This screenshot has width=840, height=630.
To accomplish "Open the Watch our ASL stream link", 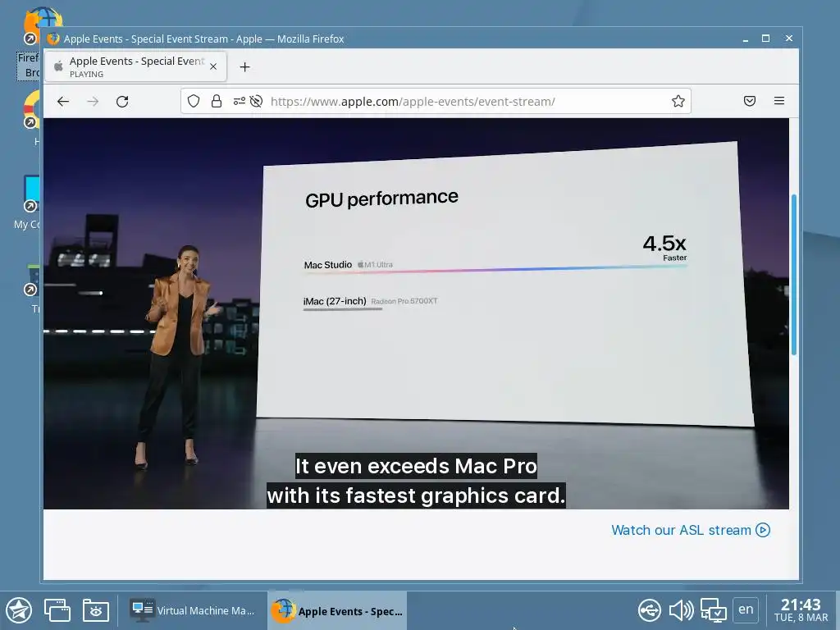I will tap(691, 530).
